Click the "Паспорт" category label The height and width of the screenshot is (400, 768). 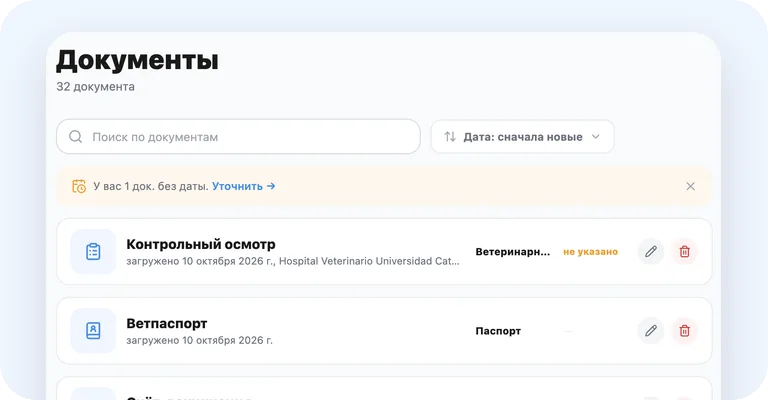point(498,331)
